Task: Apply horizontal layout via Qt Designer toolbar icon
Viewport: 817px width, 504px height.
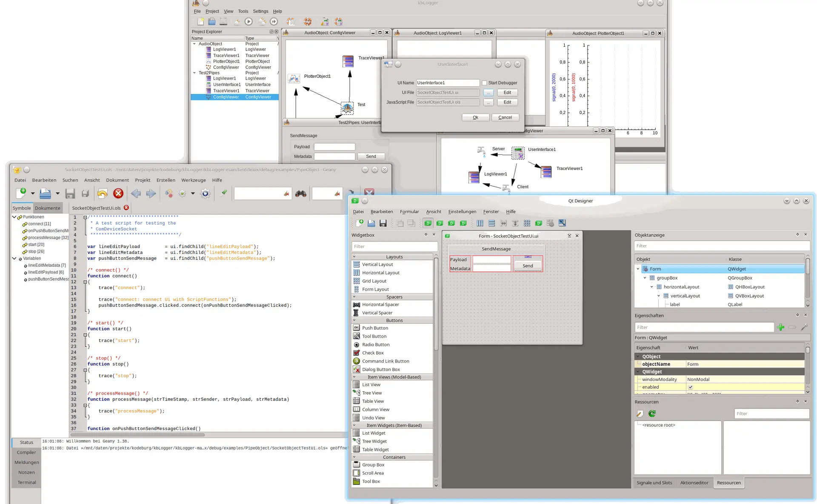Action: [x=480, y=223]
